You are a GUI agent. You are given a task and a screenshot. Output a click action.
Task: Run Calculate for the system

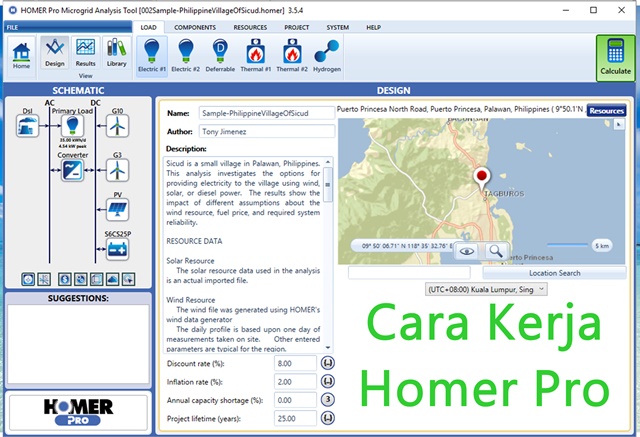coord(616,58)
